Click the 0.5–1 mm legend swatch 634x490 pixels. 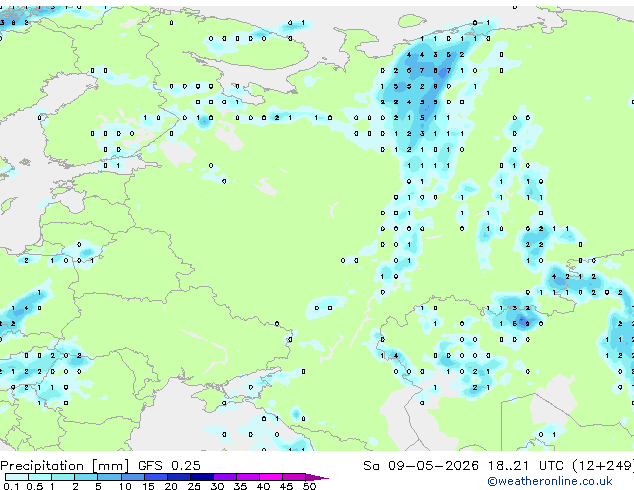coord(40,477)
